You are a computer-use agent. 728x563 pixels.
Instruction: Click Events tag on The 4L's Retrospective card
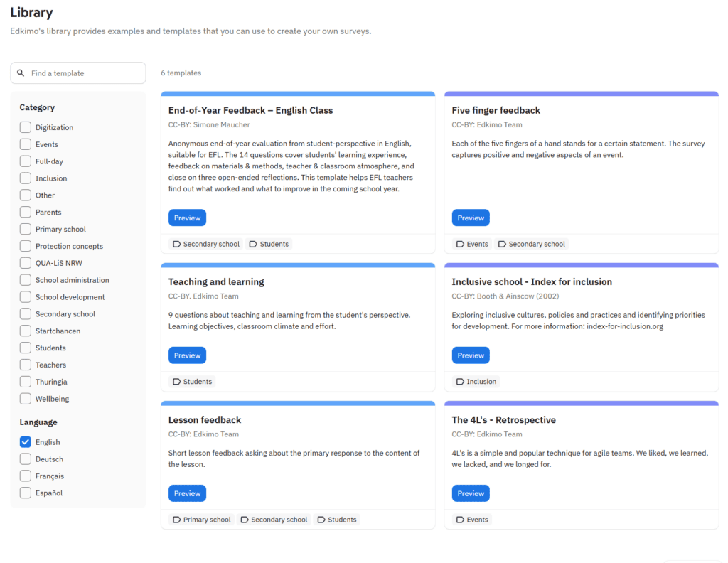tap(472, 520)
